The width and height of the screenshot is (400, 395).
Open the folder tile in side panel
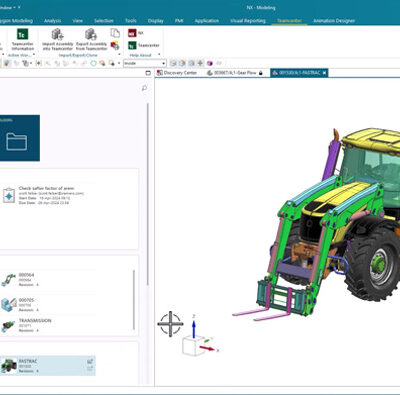[20, 138]
